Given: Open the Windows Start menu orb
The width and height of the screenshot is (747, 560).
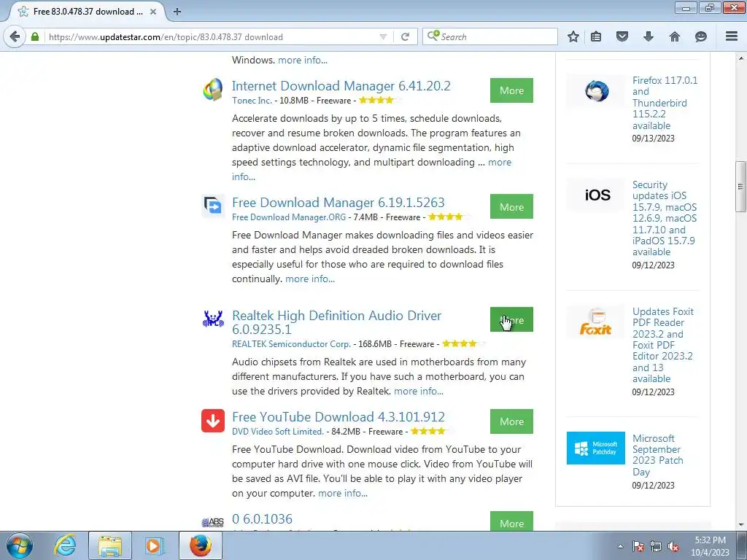Looking at the screenshot, I should pos(19,545).
